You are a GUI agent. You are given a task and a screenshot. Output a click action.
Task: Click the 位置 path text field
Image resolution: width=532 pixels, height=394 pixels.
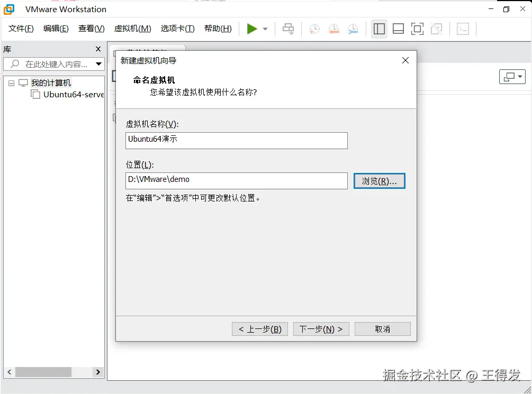[x=237, y=181]
